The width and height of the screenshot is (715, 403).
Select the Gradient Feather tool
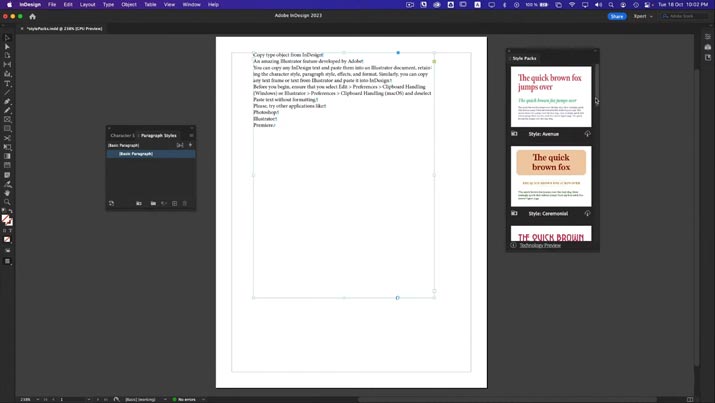tap(7, 165)
